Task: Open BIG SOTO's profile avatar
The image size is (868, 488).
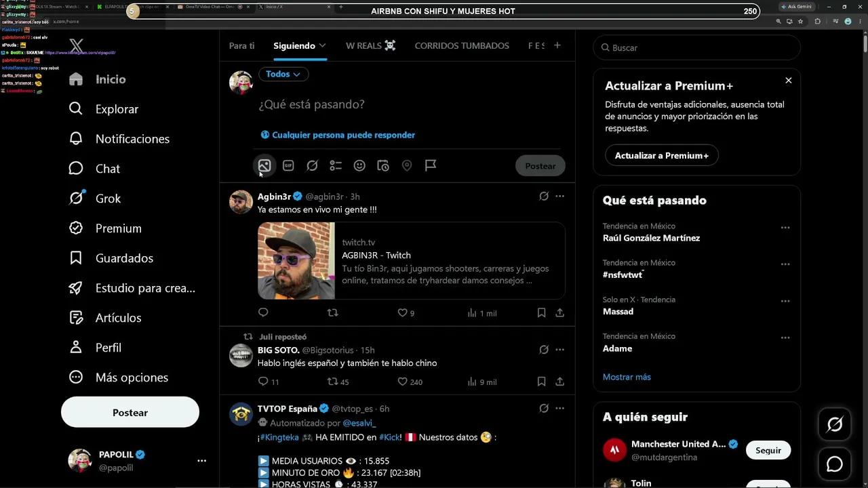Action: (241, 355)
